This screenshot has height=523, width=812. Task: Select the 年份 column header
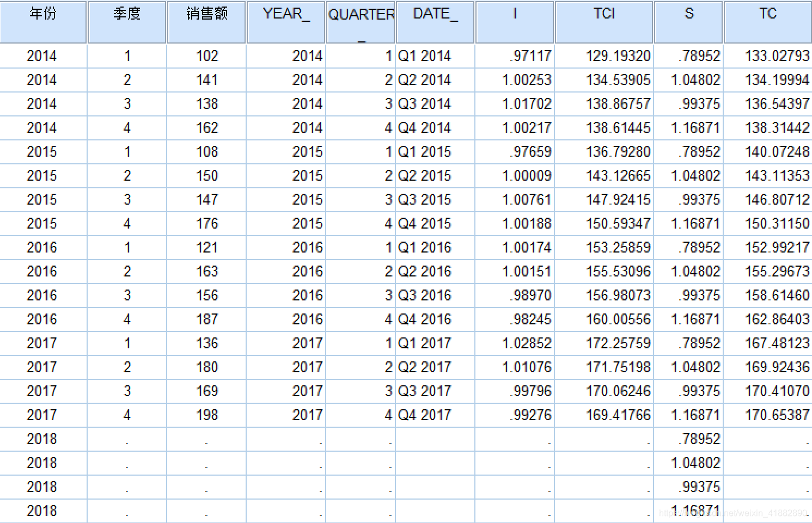click(x=43, y=22)
